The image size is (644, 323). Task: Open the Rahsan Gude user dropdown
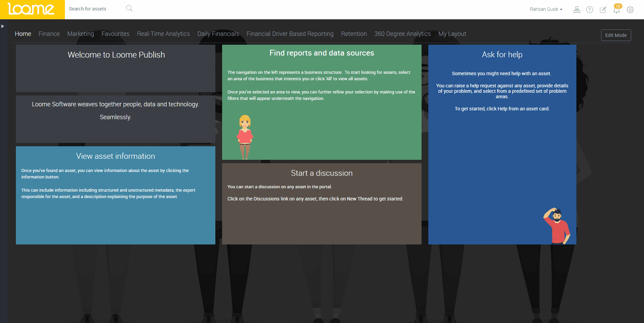pyautogui.click(x=546, y=9)
